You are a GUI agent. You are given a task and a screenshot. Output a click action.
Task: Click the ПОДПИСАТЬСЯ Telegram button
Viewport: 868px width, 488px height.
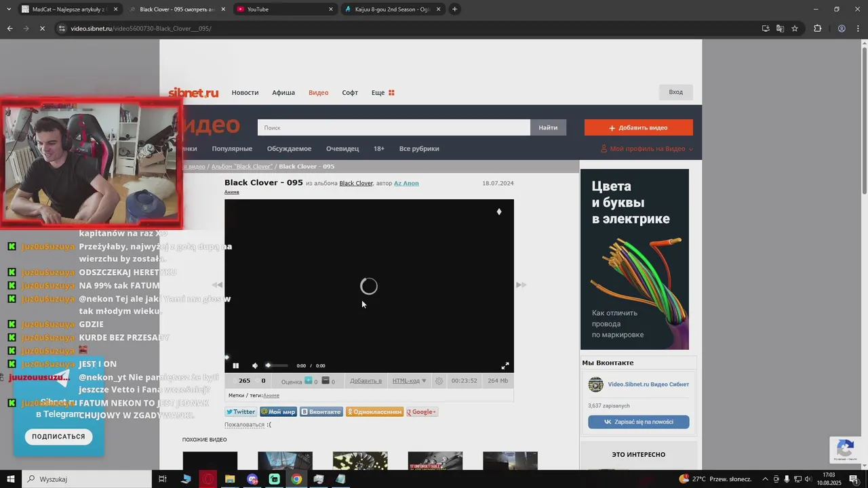pyautogui.click(x=58, y=436)
